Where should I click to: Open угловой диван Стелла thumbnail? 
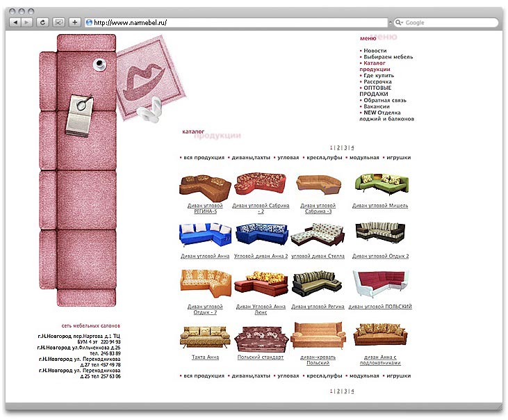coord(318,234)
